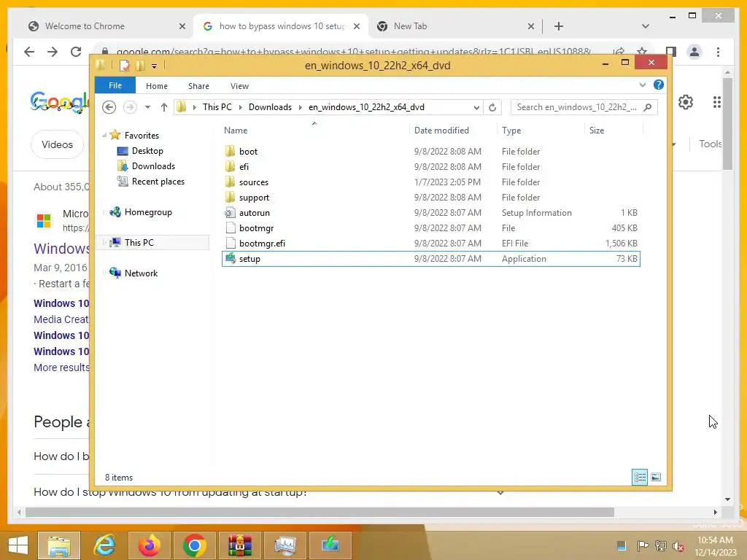Open the Windows Start button

coord(18,545)
